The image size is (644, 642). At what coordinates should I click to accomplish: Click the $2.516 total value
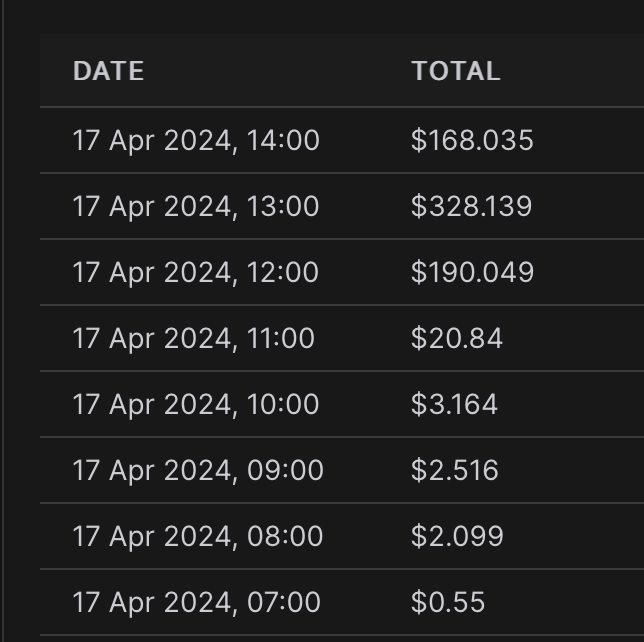coord(455,470)
